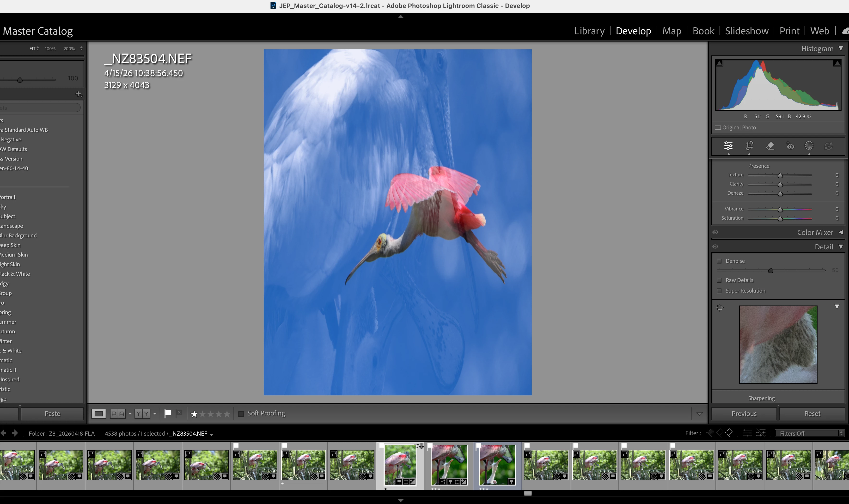Image resolution: width=849 pixels, height=504 pixels.
Task: Click the add preset plus icon
Action: (79, 94)
